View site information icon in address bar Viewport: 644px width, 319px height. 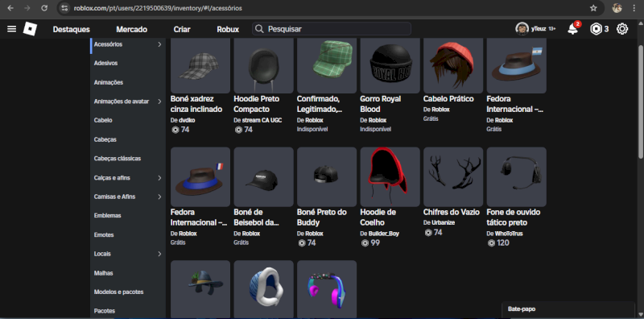pyautogui.click(x=64, y=8)
